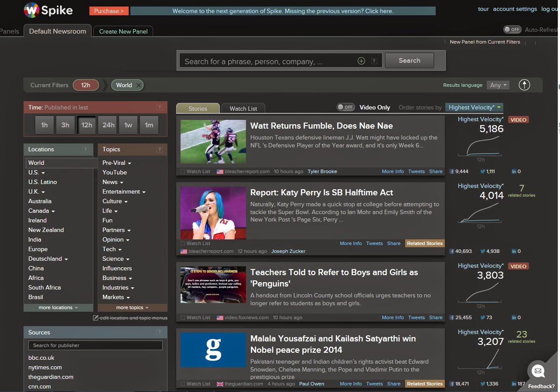Viewport: 560px width, 392px height.
Task: Click Twitter count 1,111 on Watt story
Action: tap(488, 171)
